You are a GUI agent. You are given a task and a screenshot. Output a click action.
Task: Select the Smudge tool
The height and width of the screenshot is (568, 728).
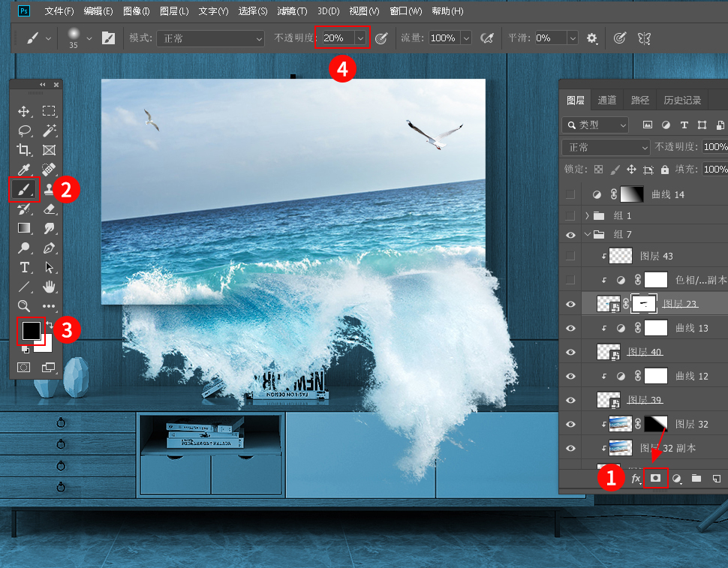pyautogui.click(x=49, y=228)
